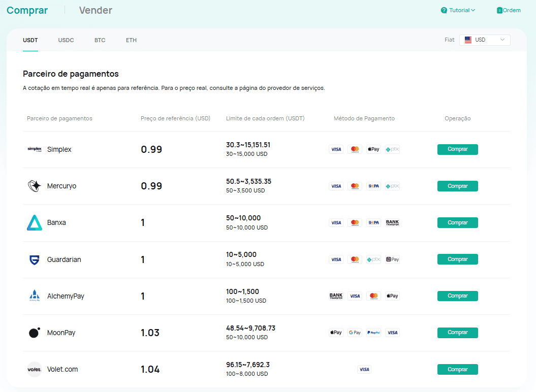The image size is (536, 392).
Task: Expand the Tutorial dropdown menu
Action: point(458,10)
